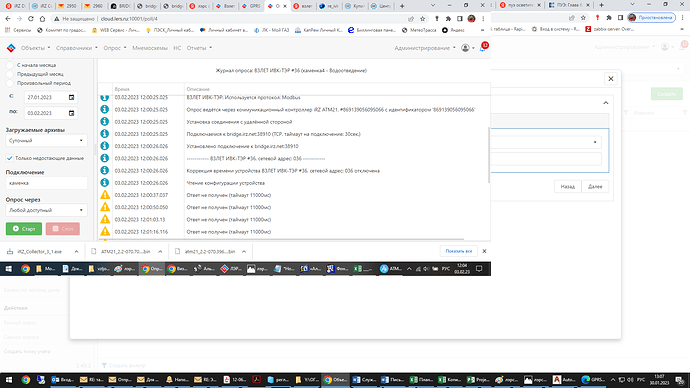This screenshot has width=690, height=388.
Task: Click info icon of 'Чтение конфигурации устройства' row
Action: click(105, 183)
